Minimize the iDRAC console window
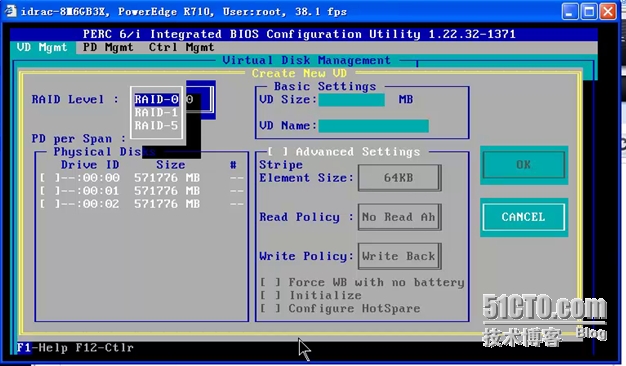Image resolution: width=626 pixels, height=366 pixels. 570,11
